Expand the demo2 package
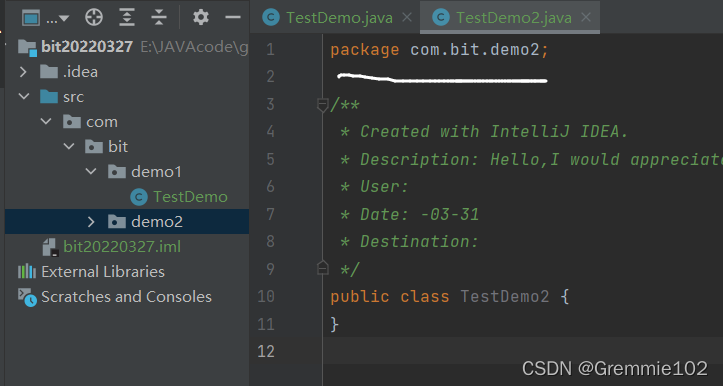The image size is (723, 386). click(91, 222)
